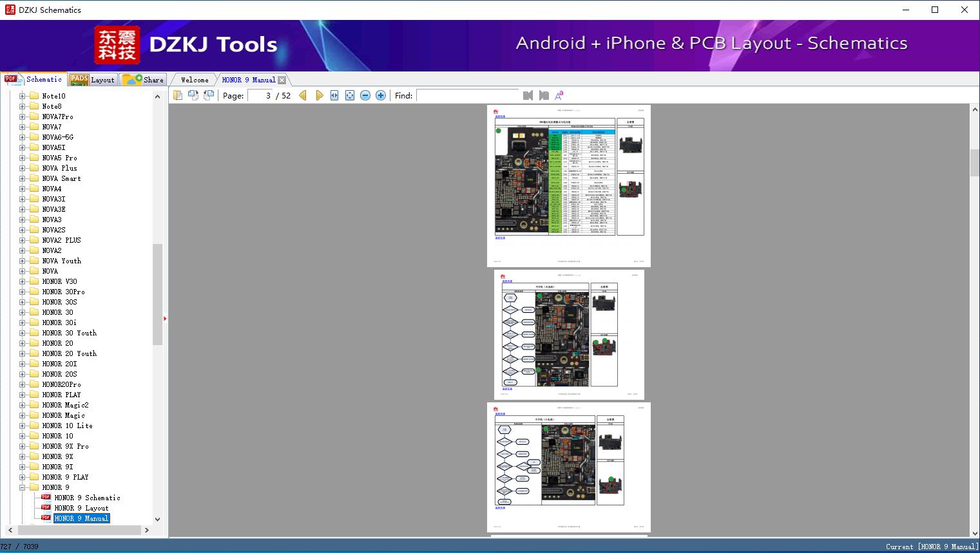This screenshot has width=980, height=553.
Task: Select the HONOR 9 PLAY folder
Action: [65, 477]
